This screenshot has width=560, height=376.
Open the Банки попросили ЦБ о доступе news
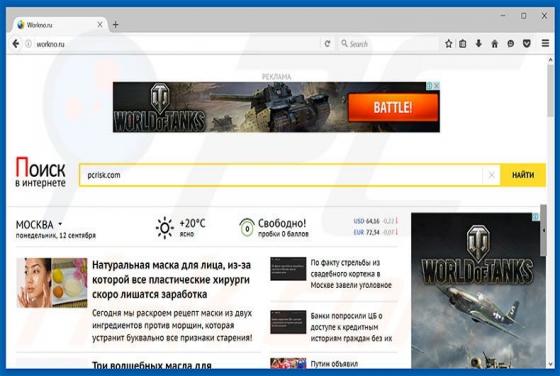(351, 327)
